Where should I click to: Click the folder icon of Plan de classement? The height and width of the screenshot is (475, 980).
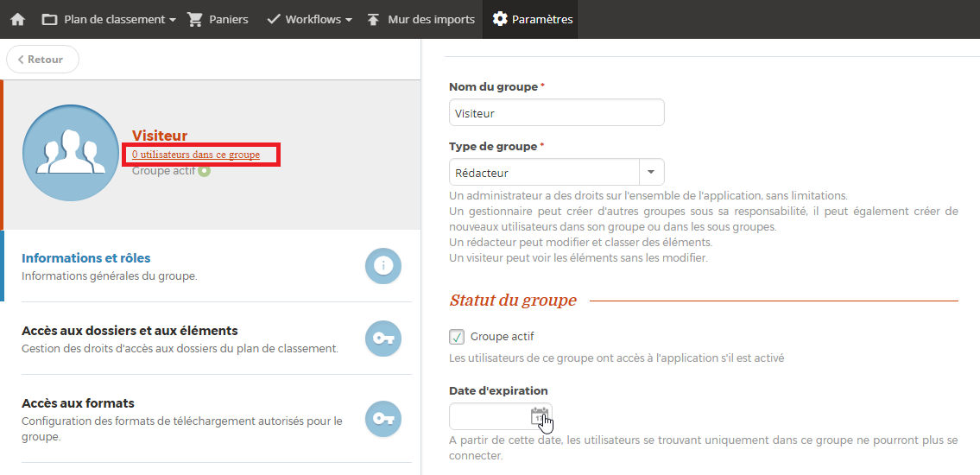(x=49, y=19)
